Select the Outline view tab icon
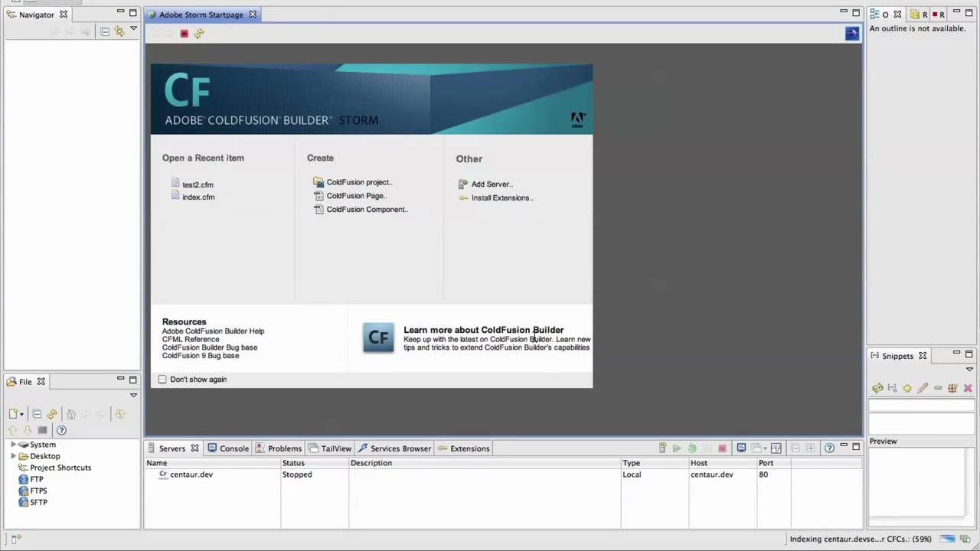Screen dimensions: 980x551 coord(875,15)
